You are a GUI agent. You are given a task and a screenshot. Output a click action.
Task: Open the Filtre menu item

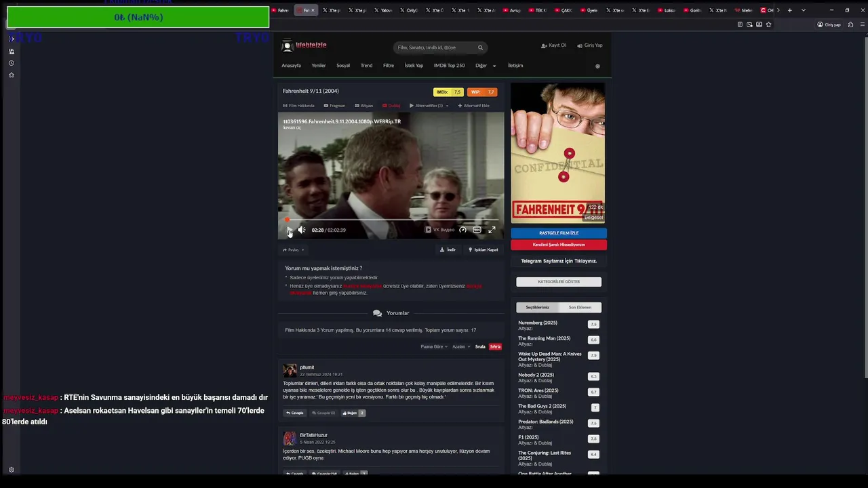389,66
